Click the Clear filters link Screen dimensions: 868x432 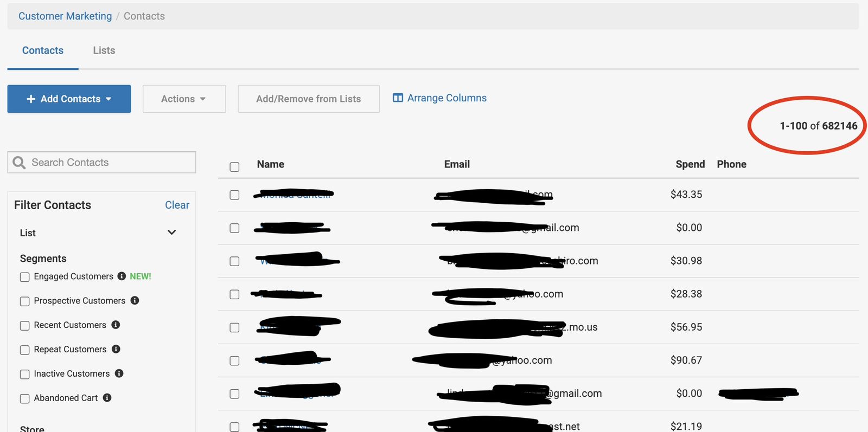click(177, 205)
